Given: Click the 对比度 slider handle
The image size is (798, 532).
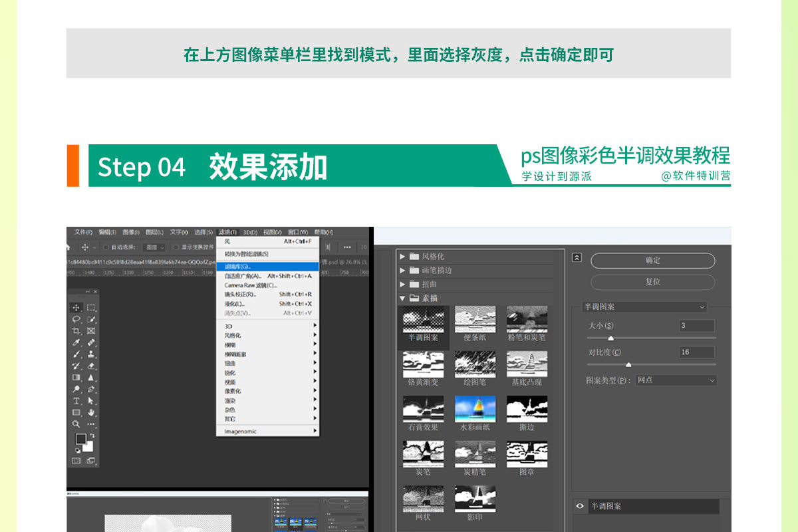Looking at the screenshot, I should click(628, 364).
